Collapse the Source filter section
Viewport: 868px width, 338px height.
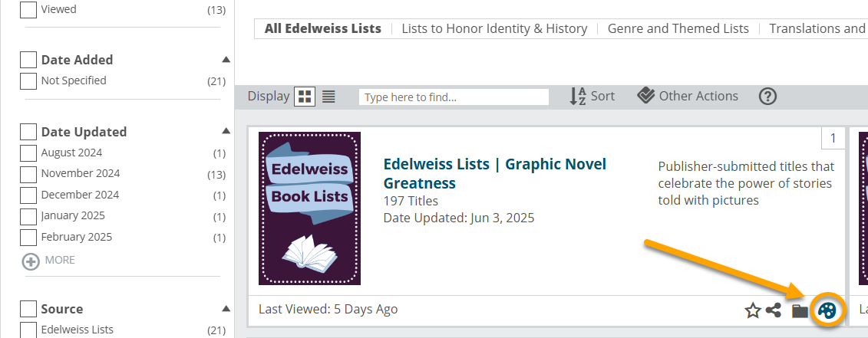(226, 309)
